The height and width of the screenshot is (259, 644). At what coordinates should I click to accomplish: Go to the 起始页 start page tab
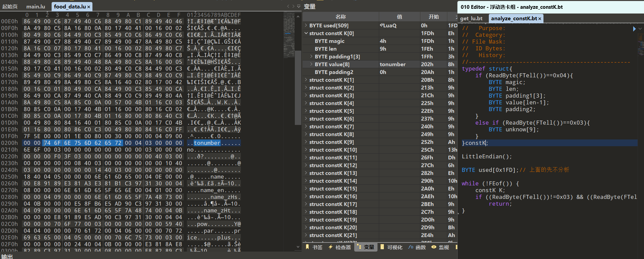[10, 6]
